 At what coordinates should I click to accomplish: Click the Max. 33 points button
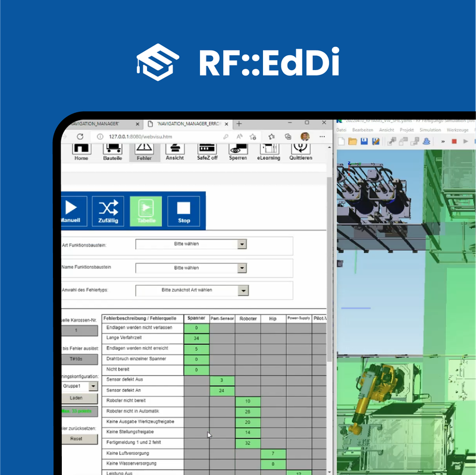pyautogui.click(x=80, y=411)
